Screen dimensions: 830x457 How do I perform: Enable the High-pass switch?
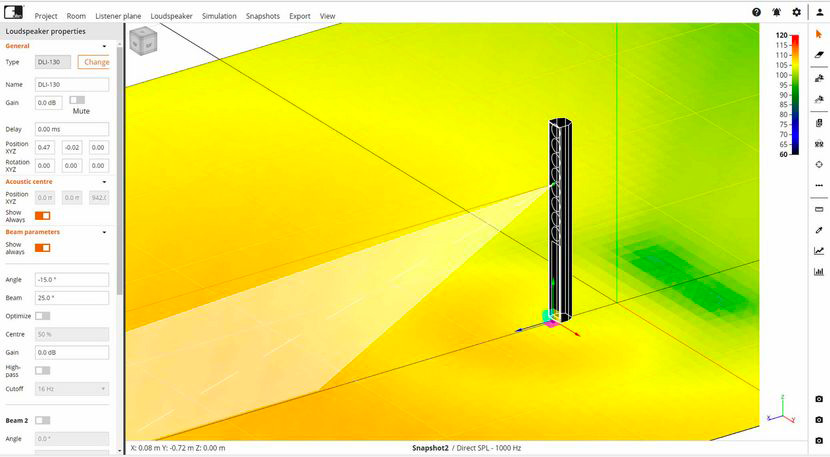pos(42,370)
